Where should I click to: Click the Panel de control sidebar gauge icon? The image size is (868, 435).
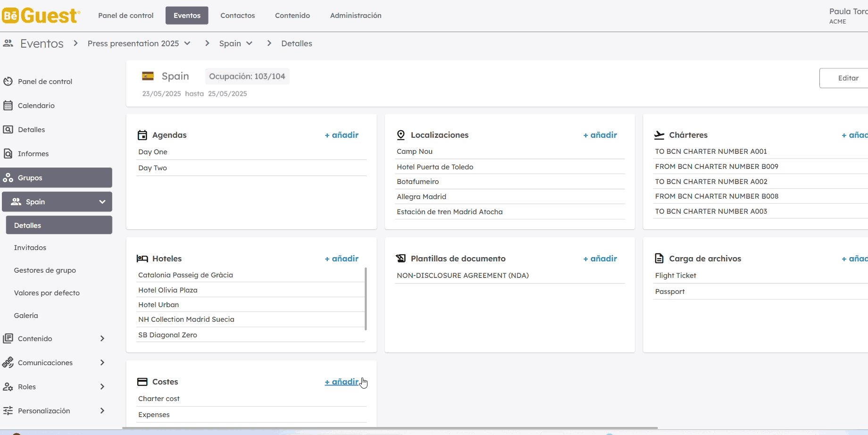[8, 81]
